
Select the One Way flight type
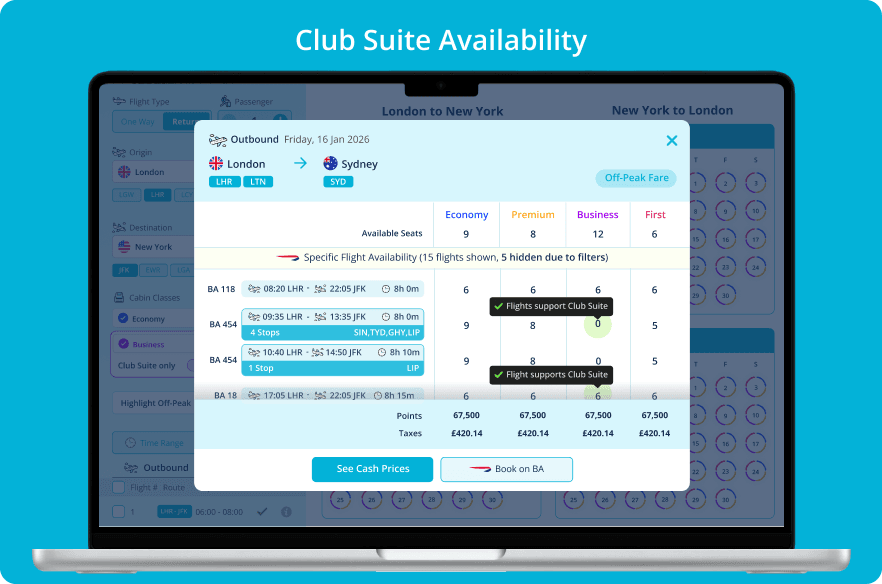pyautogui.click(x=138, y=122)
